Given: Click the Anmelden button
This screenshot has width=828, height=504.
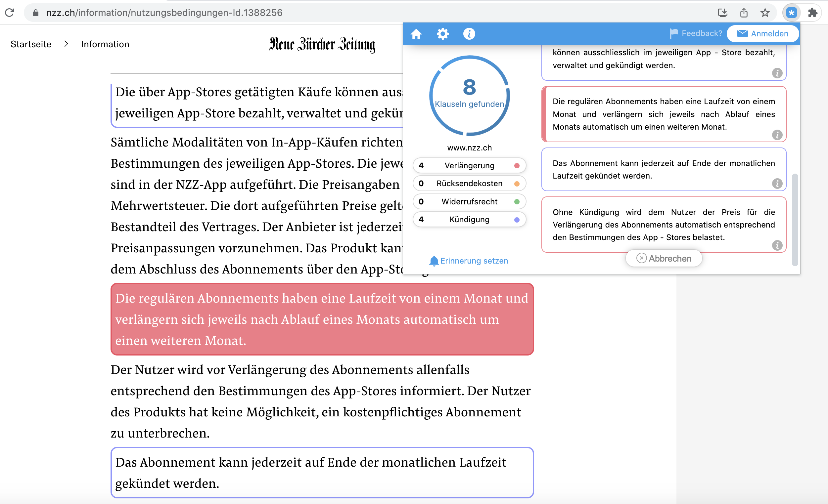Looking at the screenshot, I should [x=763, y=34].
